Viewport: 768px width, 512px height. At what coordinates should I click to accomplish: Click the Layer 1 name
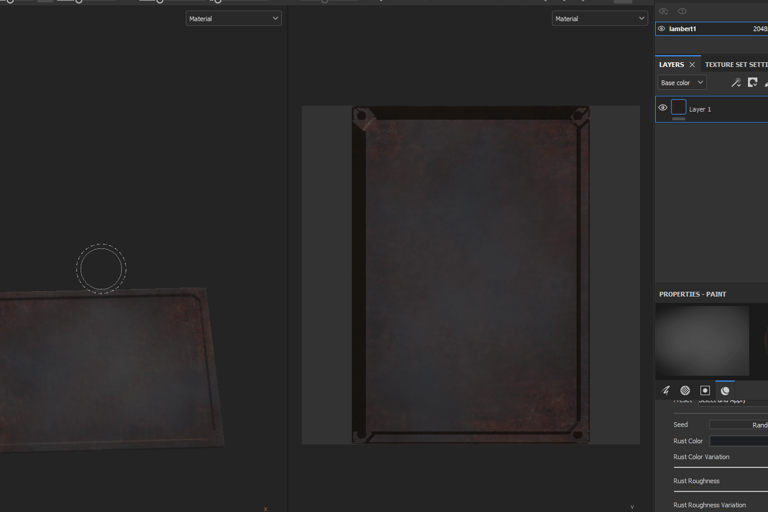700,109
